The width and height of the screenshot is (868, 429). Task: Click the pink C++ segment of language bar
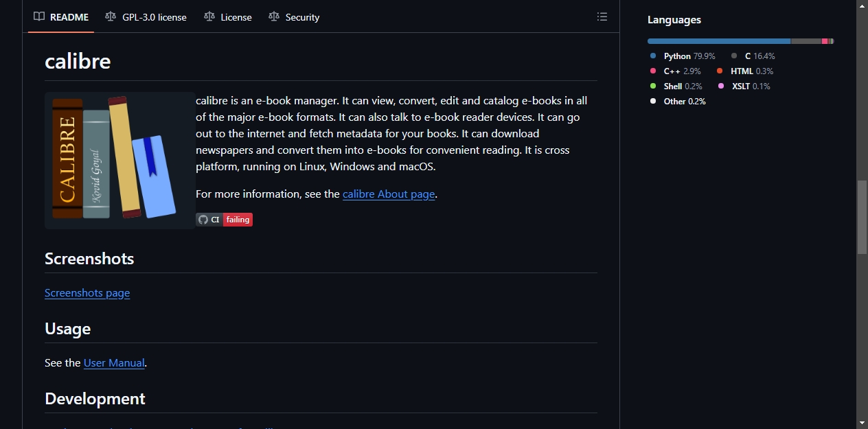[825, 41]
